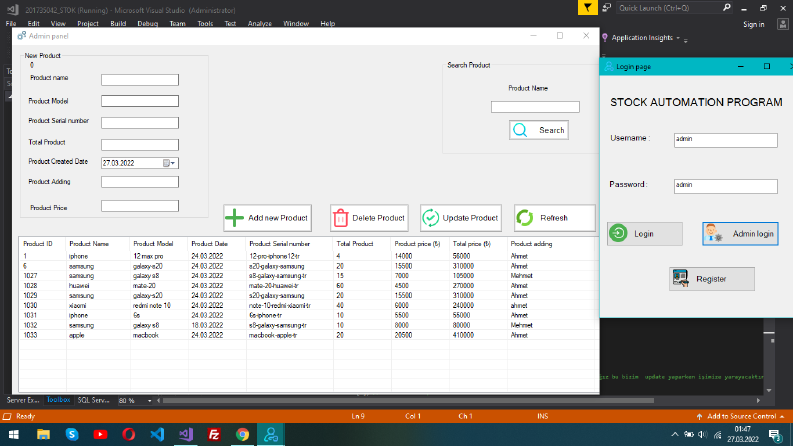Show hidden system tray icons chevron
793x446 pixels.
click(675, 434)
